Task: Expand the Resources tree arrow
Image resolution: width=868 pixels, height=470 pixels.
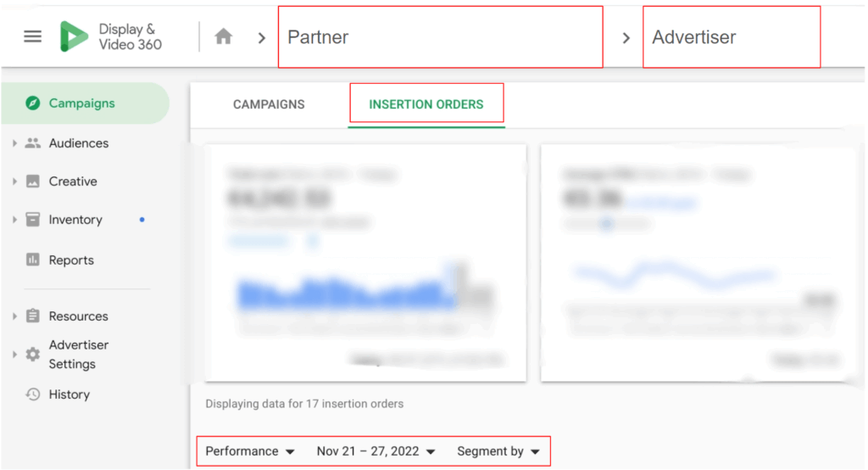Action: click(14, 316)
